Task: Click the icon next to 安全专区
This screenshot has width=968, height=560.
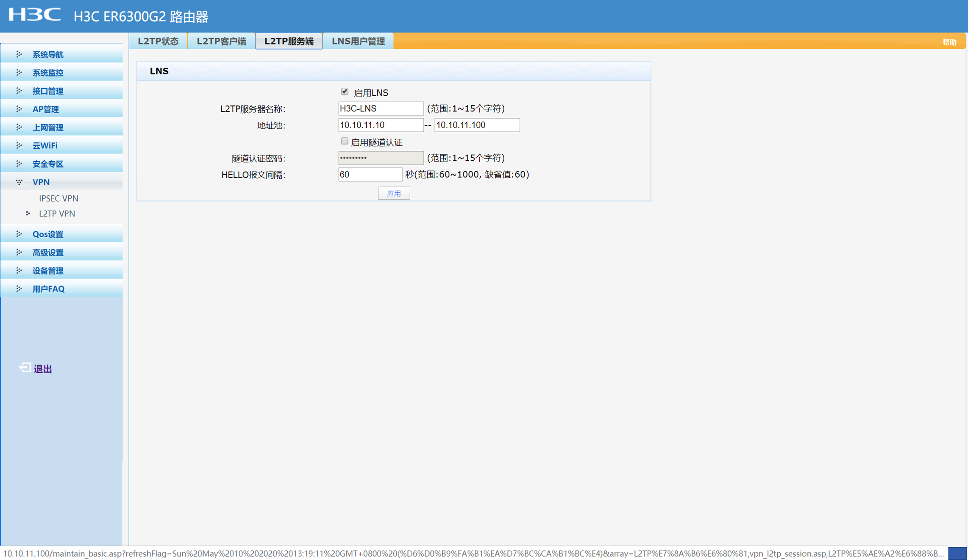Action: (19, 164)
